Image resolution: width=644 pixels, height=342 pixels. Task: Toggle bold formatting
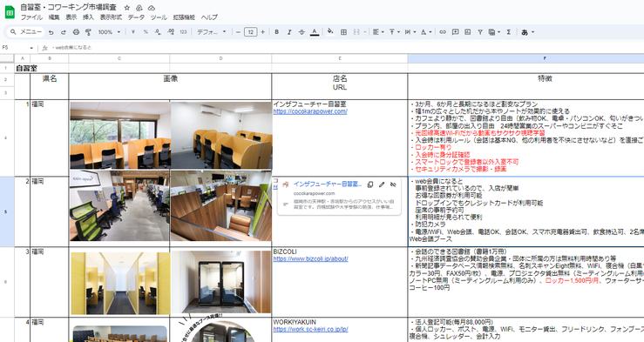pos(277,32)
